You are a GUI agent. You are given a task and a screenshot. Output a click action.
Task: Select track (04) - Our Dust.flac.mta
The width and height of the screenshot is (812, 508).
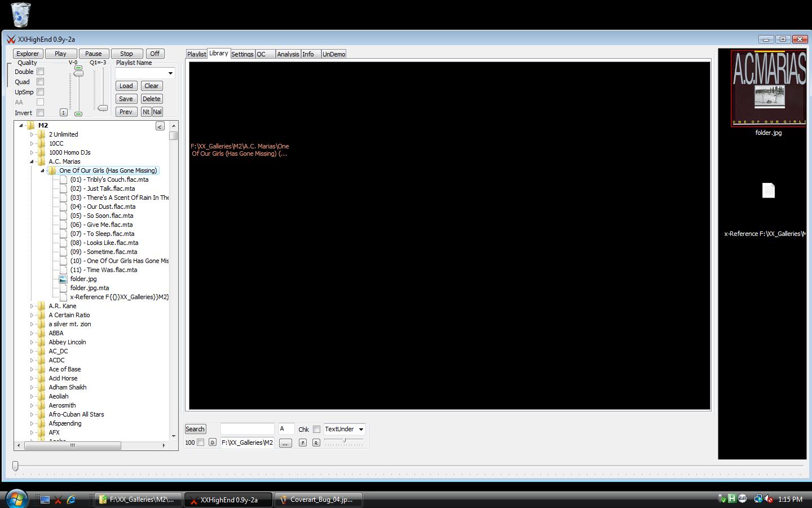(x=103, y=207)
